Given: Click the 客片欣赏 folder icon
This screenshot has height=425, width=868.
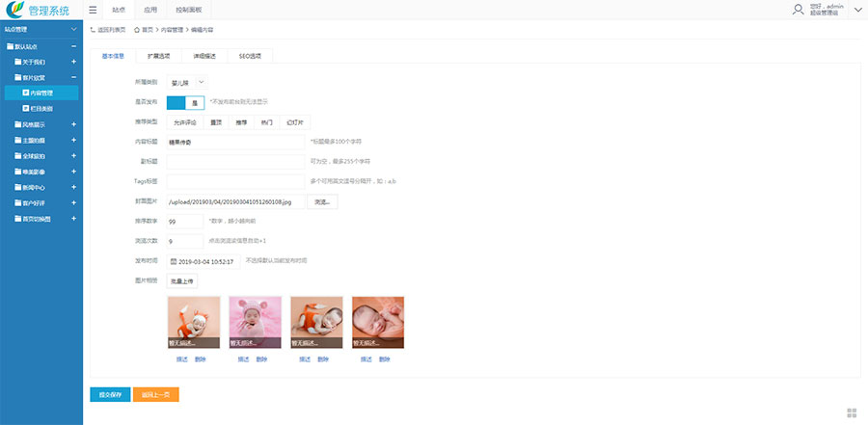Looking at the screenshot, I should click(x=17, y=77).
